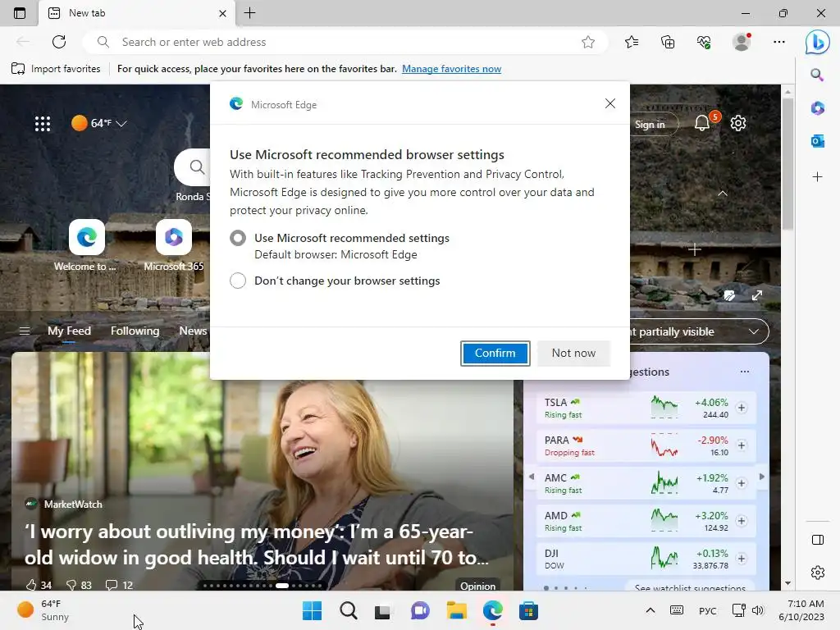Toggle the sidebar hide panel icon
The width and height of the screenshot is (840, 630).
tap(818, 540)
